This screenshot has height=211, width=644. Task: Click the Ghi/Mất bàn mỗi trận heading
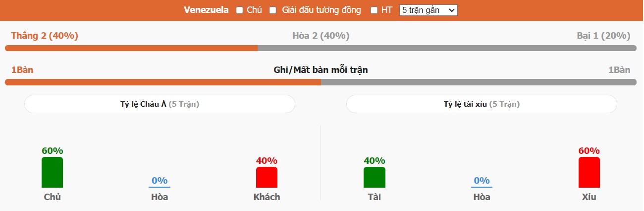(x=321, y=70)
